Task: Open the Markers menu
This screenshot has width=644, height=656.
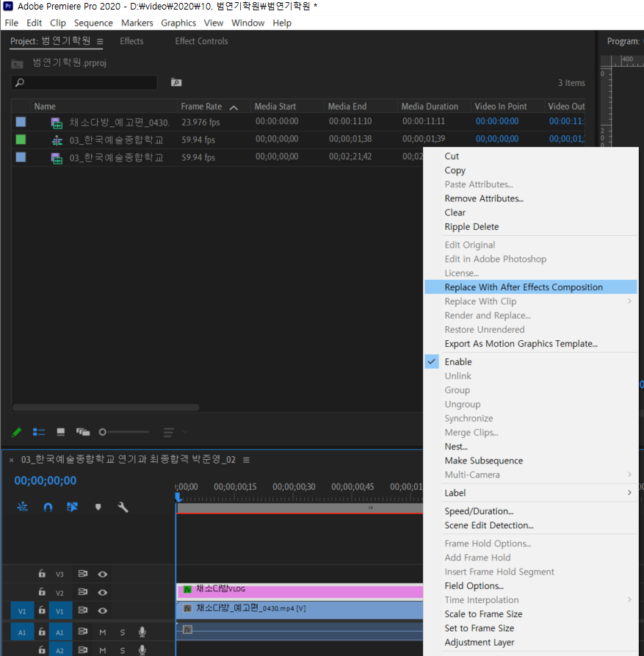Action: tap(137, 23)
